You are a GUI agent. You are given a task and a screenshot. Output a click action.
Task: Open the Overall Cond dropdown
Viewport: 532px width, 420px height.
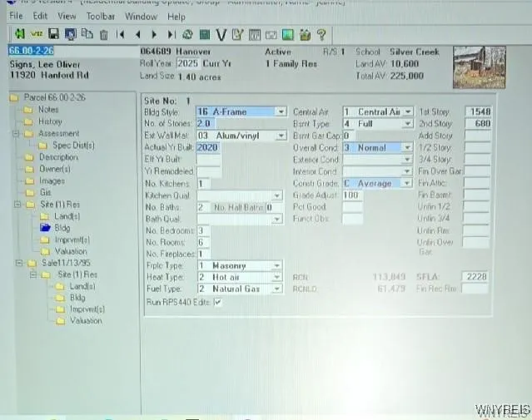407,147
